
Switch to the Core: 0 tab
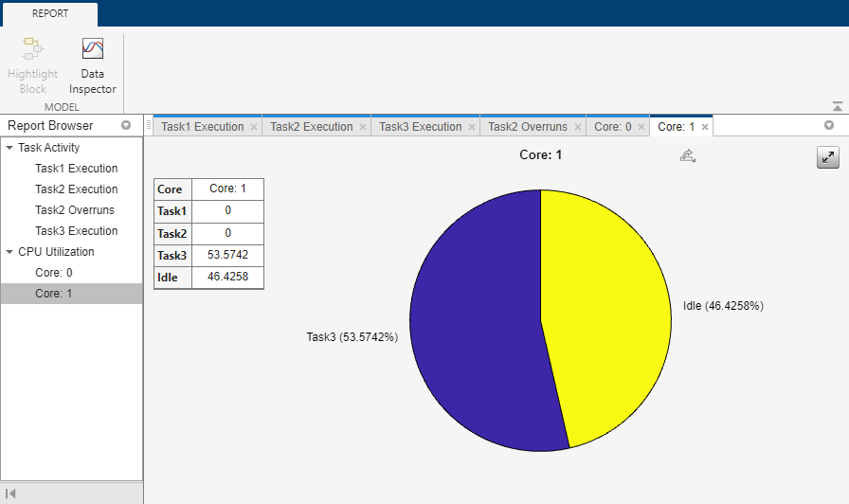[x=612, y=127]
